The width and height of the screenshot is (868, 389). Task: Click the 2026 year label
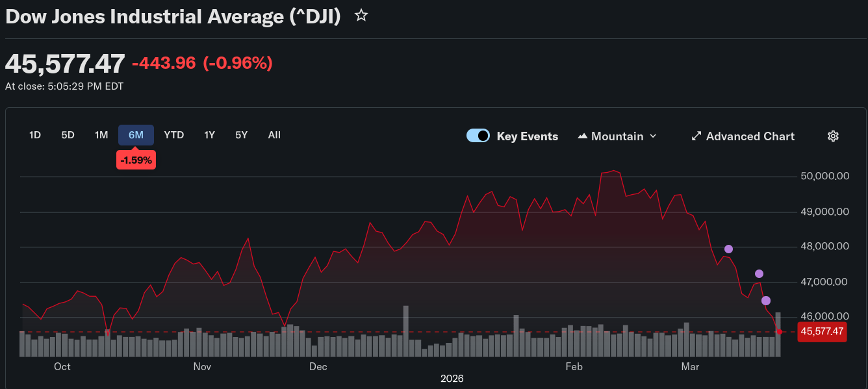[x=452, y=379]
